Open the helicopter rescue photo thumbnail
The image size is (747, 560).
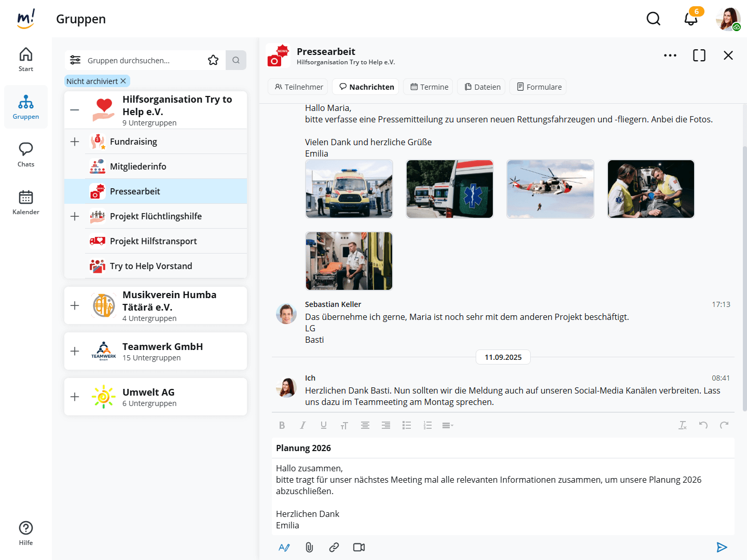pyautogui.click(x=550, y=189)
